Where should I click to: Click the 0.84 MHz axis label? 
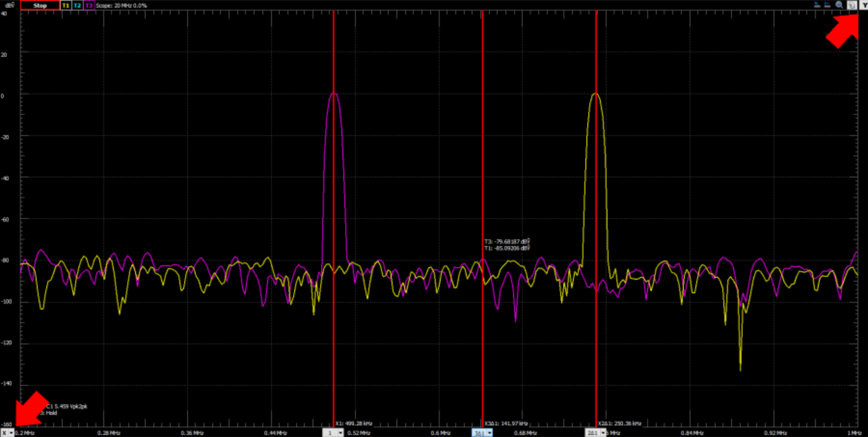[692, 433]
